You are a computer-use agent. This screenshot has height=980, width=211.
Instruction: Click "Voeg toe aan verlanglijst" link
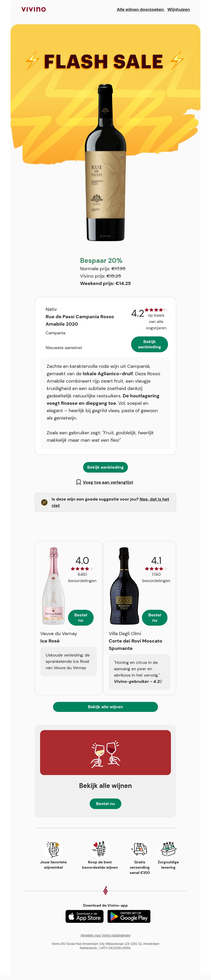[108, 482]
